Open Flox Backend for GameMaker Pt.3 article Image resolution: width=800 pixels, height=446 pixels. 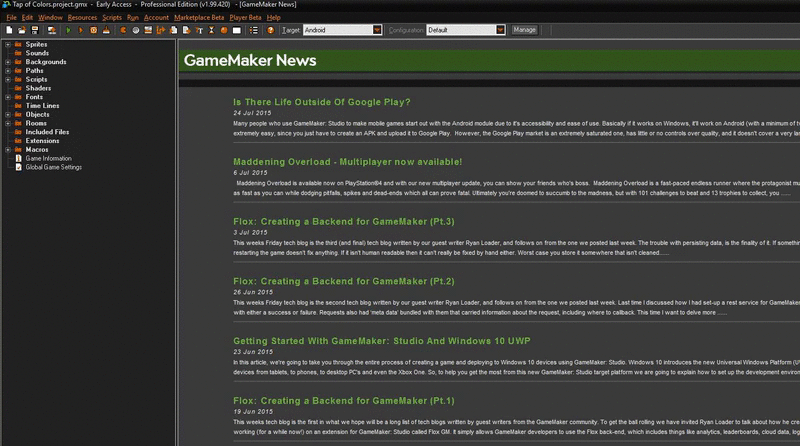tap(343, 221)
